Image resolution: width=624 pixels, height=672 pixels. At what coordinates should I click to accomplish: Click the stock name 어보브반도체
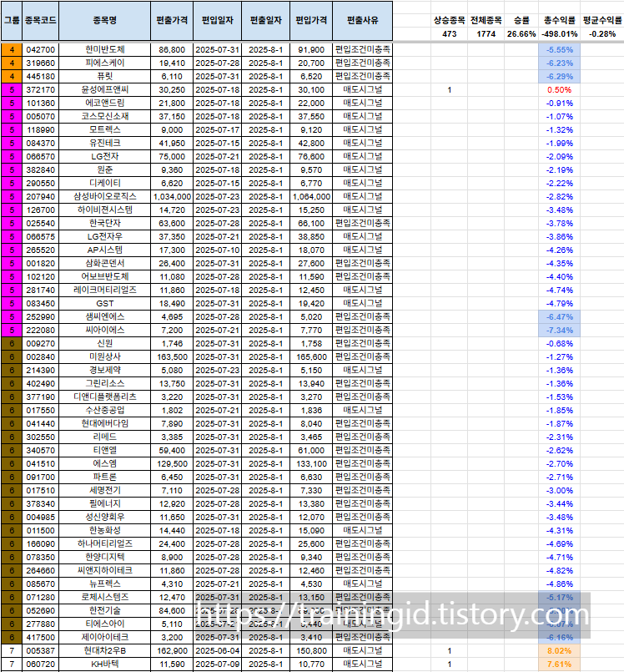104,277
